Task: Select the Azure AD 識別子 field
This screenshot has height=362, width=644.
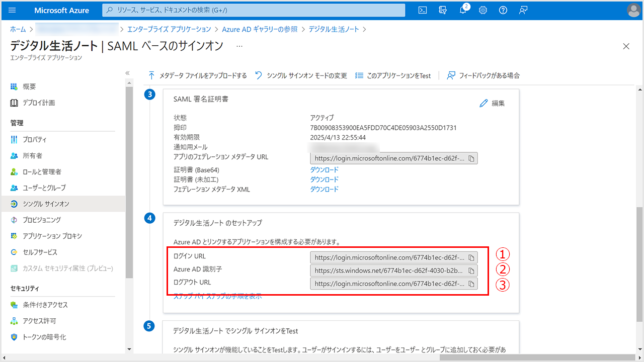Action: tap(393, 271)
